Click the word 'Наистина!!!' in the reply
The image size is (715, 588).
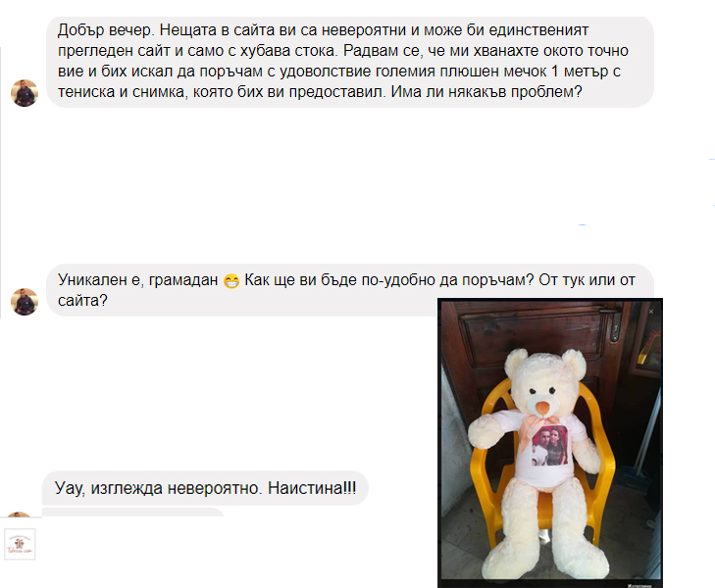coord(312,488)
